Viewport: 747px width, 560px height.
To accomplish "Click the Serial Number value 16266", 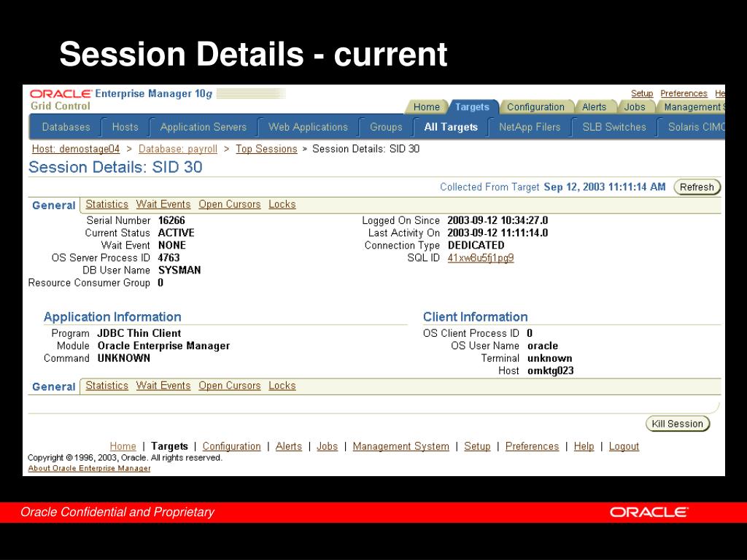I will click(x=171, y=220).
